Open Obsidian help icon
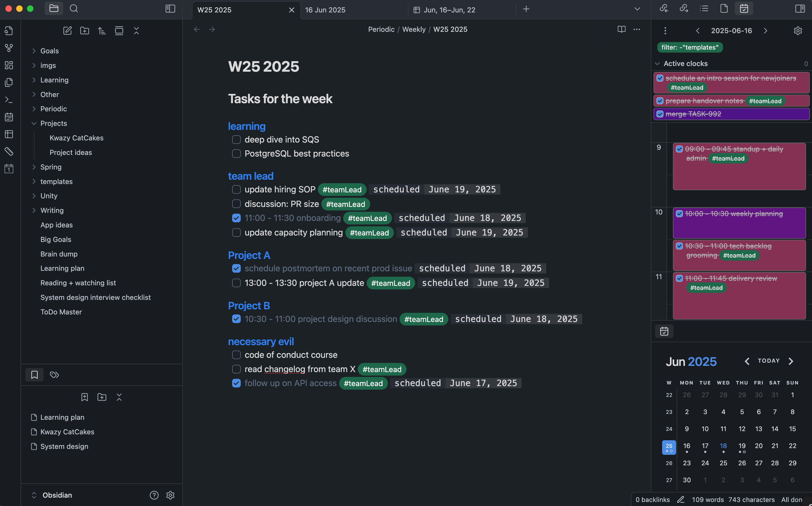Image resolution: width=812 pixels, height=506 pixels. point(154,495)
